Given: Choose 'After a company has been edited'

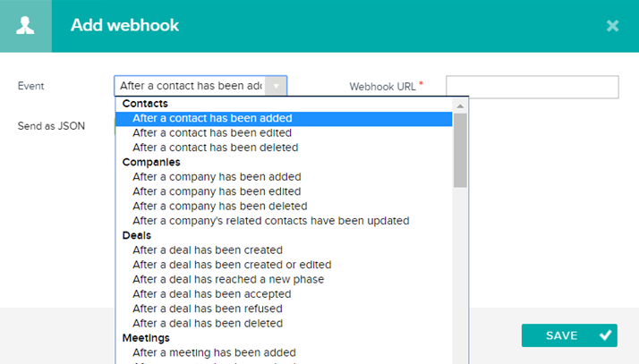Looking at the screenshot, I should click(217, 191).
